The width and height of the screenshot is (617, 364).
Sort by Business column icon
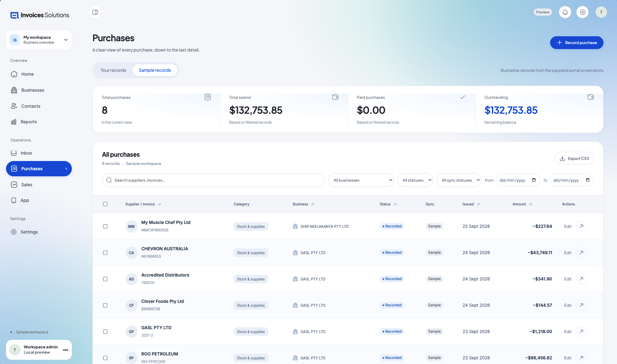[313, 204]
